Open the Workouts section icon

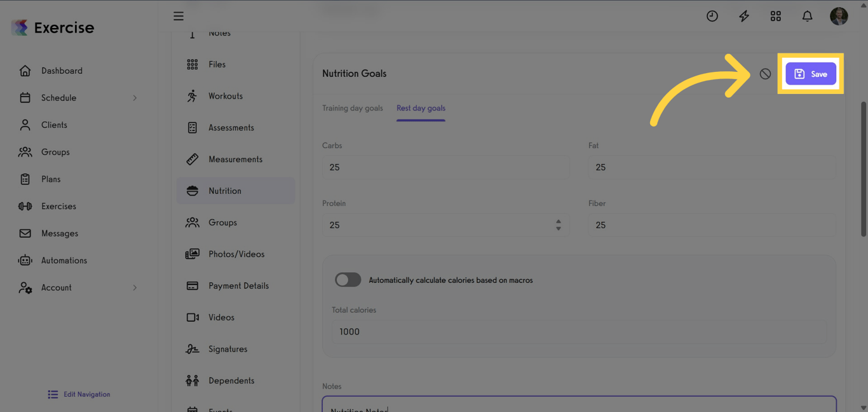coord(192,96)
